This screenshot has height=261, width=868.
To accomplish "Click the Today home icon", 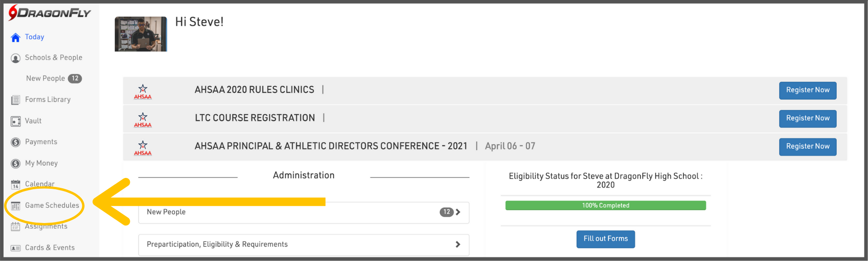I will pos(15,37).
